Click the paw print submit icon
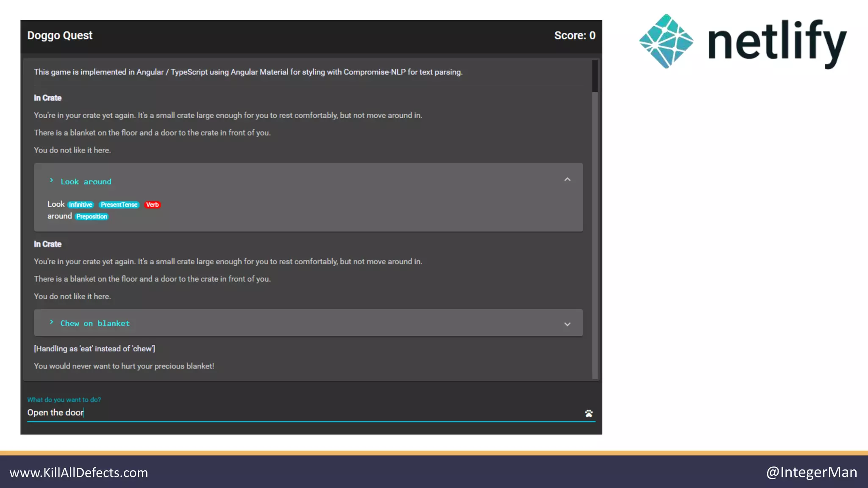 pos(589,413)
